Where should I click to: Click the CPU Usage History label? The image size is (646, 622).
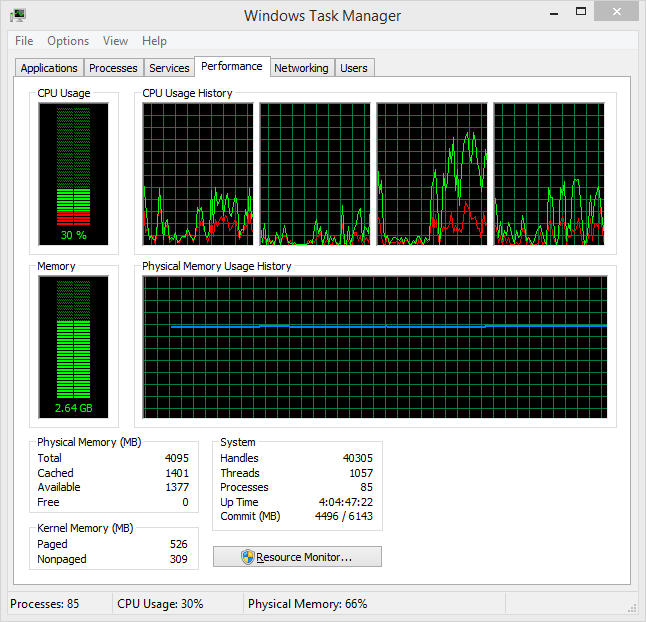pyautogui.click(x=187, y=93)
